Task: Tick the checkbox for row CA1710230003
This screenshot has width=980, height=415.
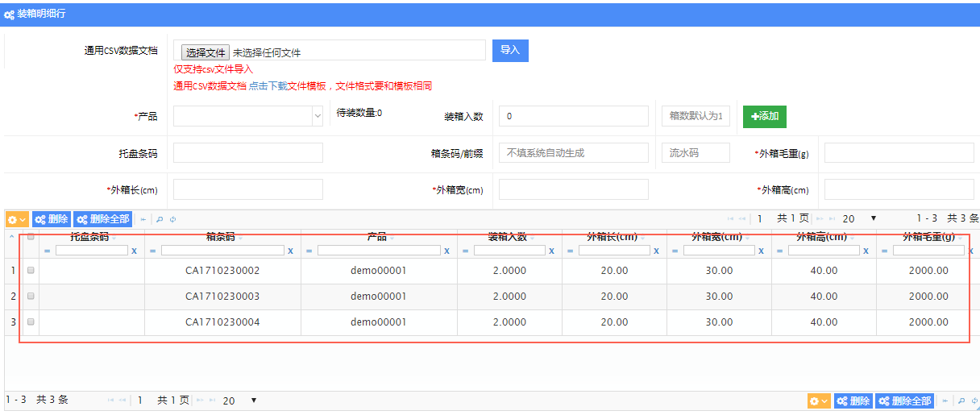Action: point(31,297)
